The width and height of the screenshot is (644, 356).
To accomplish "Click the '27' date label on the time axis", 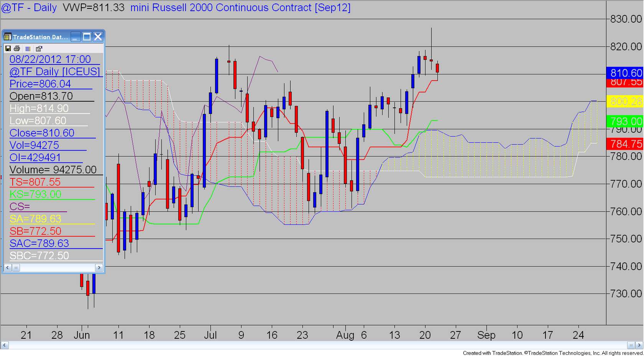I will pyautogui.click(x=456, y=335).
